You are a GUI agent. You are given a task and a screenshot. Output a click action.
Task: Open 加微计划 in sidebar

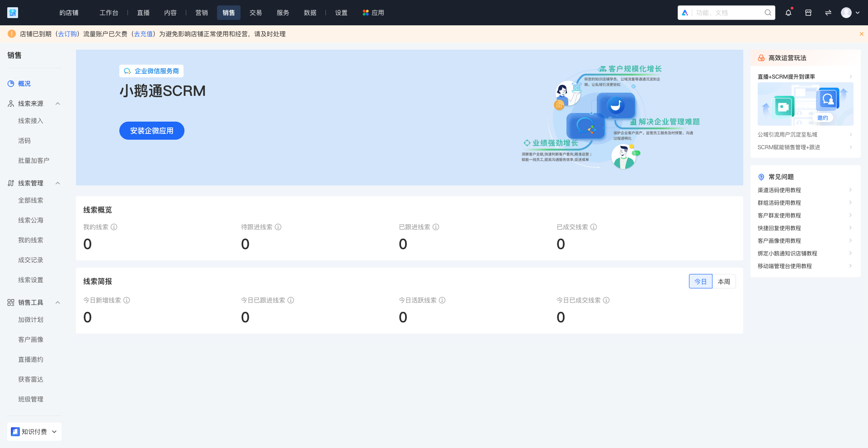(31, 320)
